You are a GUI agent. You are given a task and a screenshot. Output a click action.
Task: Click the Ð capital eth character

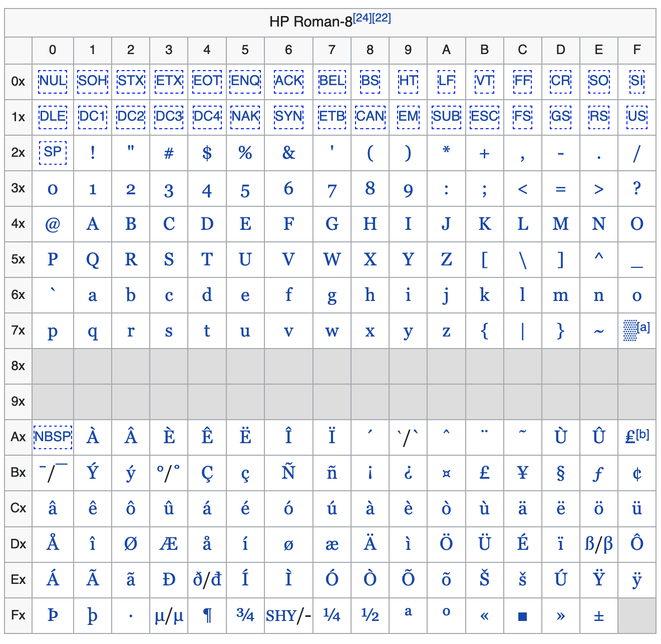[x=169, y=579]
